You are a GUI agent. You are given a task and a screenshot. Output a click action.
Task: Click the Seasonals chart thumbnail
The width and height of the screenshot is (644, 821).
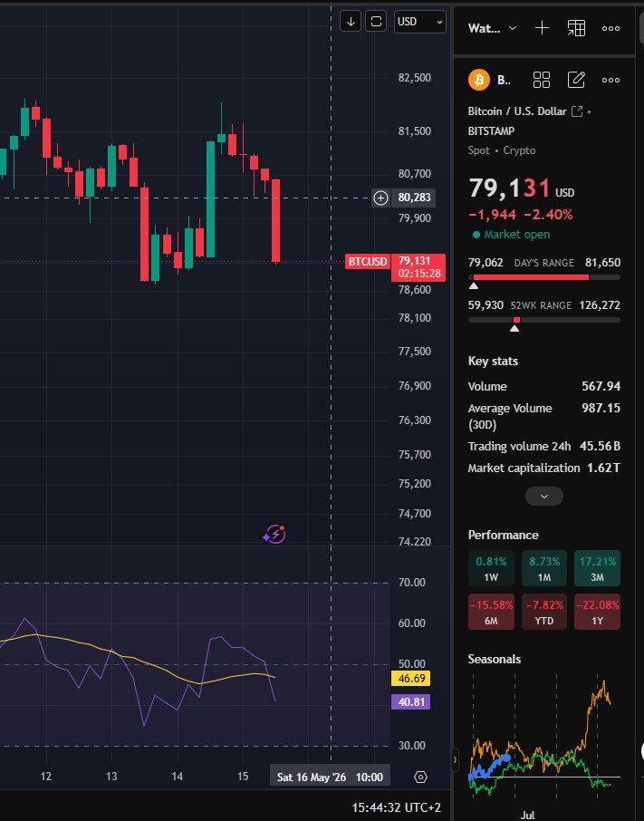click(x=544, y=739)
